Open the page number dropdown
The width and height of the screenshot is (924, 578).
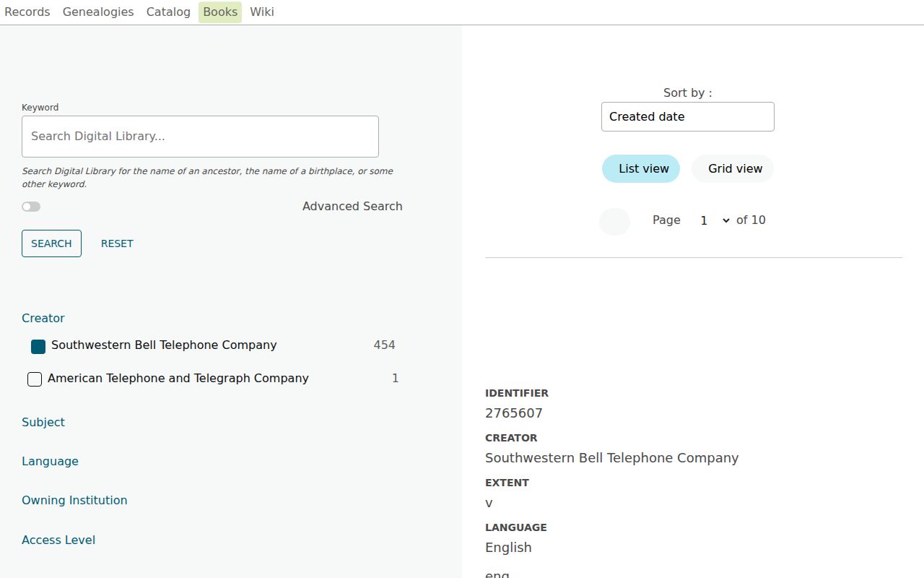click(x=713, y=220)
